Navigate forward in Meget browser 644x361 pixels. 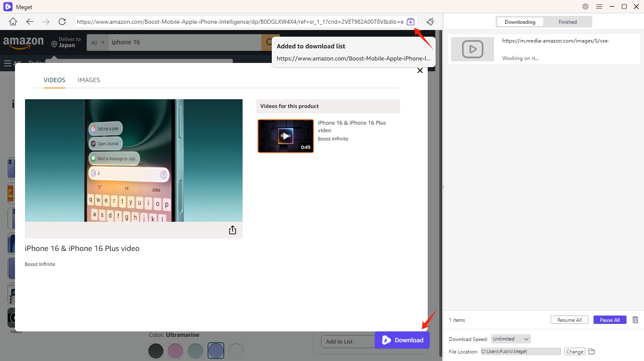pyautogui.click(x=46, y=22)
